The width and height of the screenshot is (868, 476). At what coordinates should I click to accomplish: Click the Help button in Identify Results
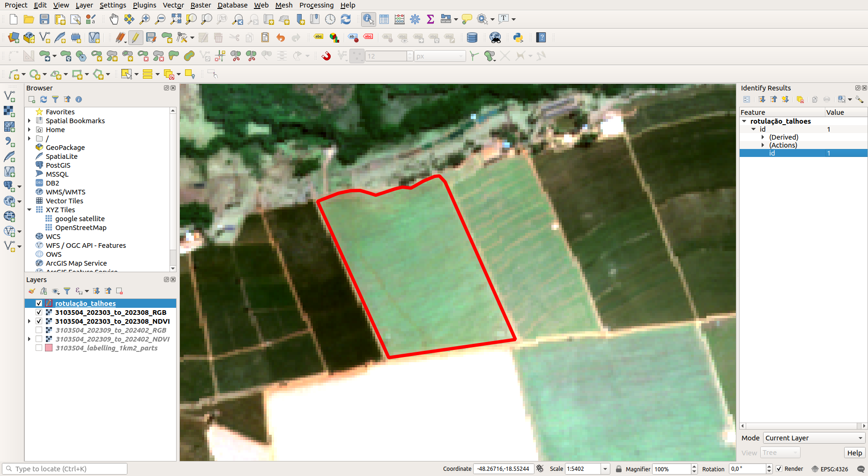(x=854, y=453)
